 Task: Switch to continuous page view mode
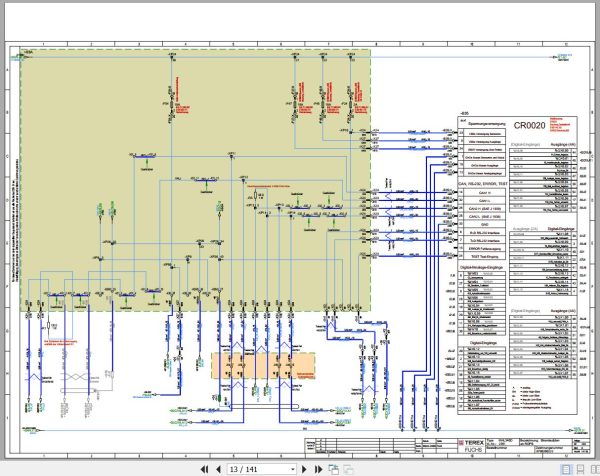580,469
